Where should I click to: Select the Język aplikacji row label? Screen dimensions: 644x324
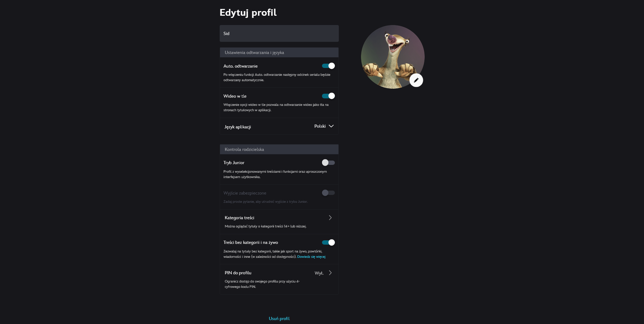coord(238,127)
